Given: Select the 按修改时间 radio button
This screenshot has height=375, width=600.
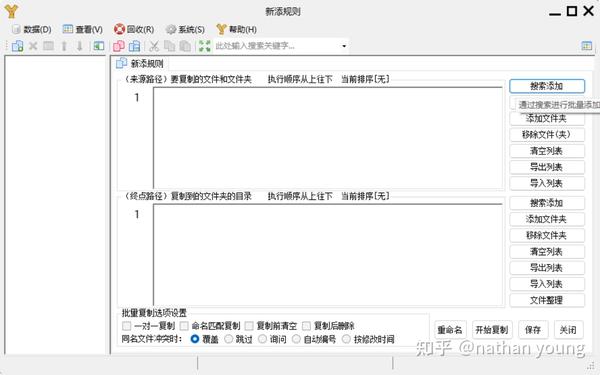Looking at the screenshot, I should pos(346,339).
